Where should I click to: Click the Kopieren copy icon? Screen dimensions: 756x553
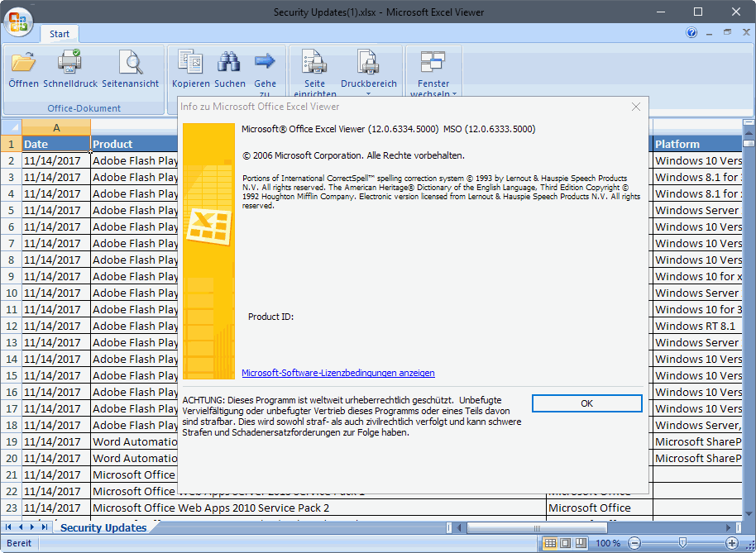click(190, 61)
